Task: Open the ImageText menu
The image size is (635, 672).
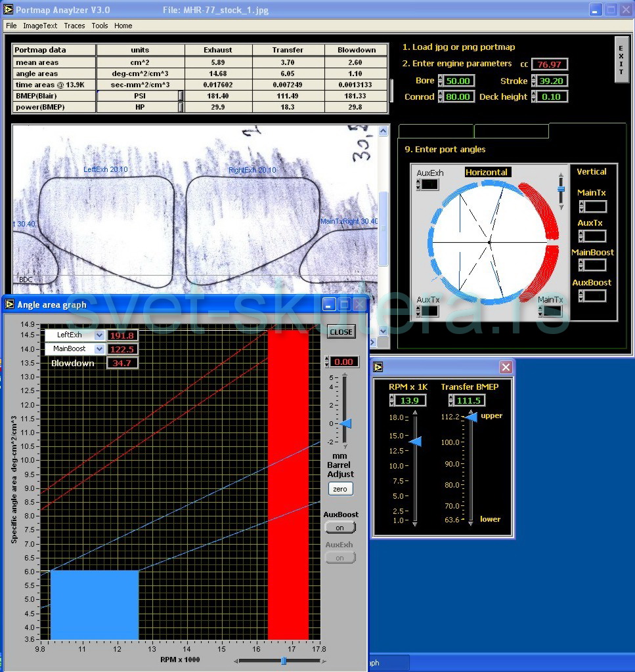Action: 40,26
